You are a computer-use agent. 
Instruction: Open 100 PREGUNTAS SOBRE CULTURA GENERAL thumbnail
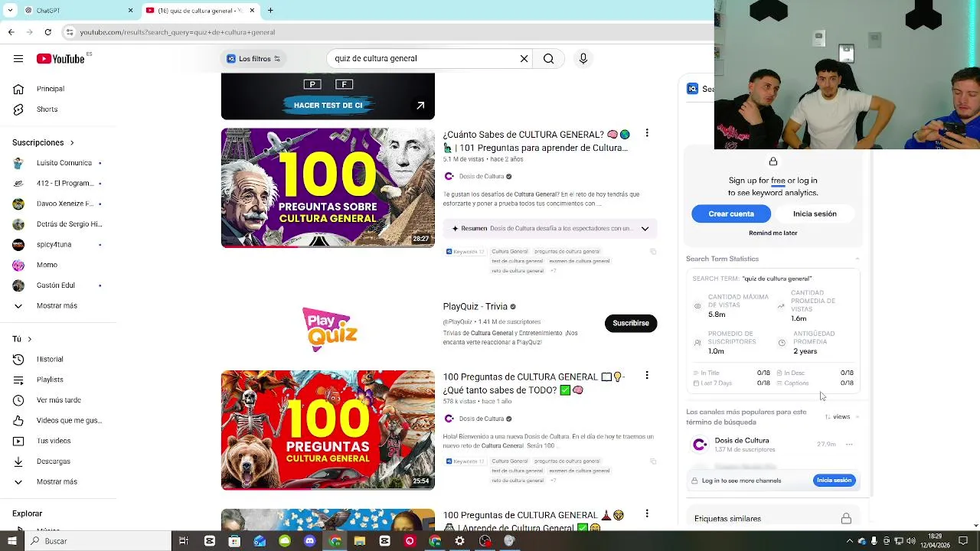[x=328, y=188]
